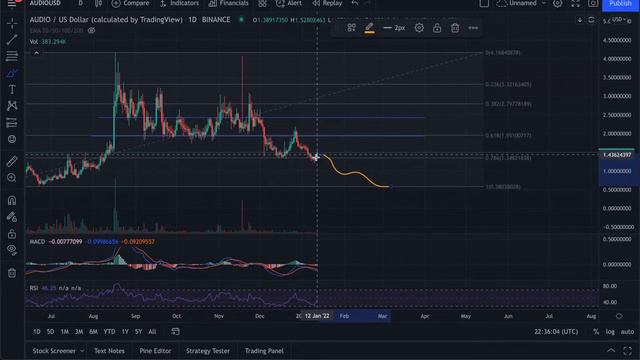Select the text annotation tool
640x360 pixels.
[12, 89]
